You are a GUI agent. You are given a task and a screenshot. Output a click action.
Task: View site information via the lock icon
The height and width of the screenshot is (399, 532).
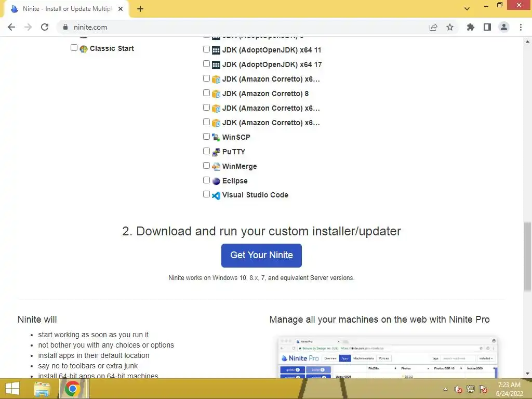pyautogui.click(x=65, y=27)
